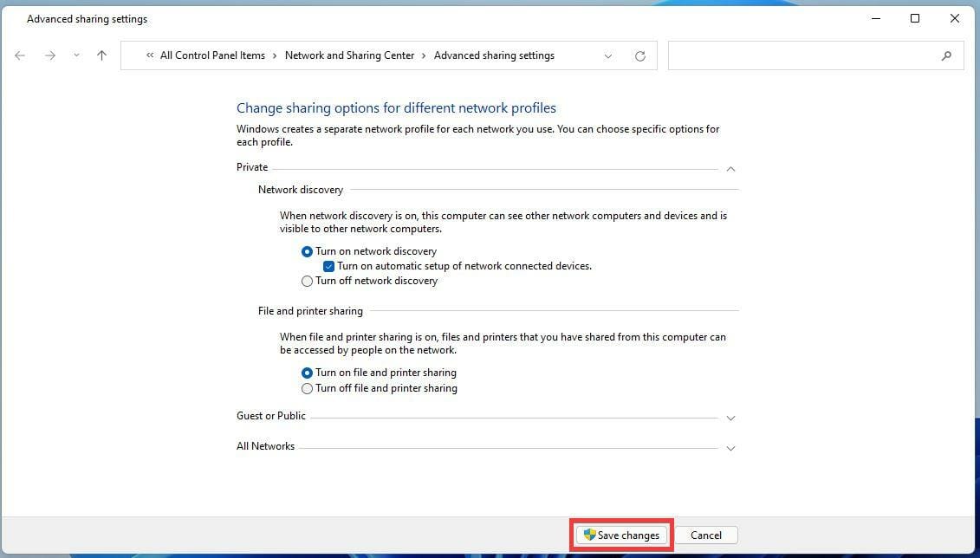The width and height of the screenshot is (980, 558).
Task: Click the forward navigation arrow
Action: point(50,55)
